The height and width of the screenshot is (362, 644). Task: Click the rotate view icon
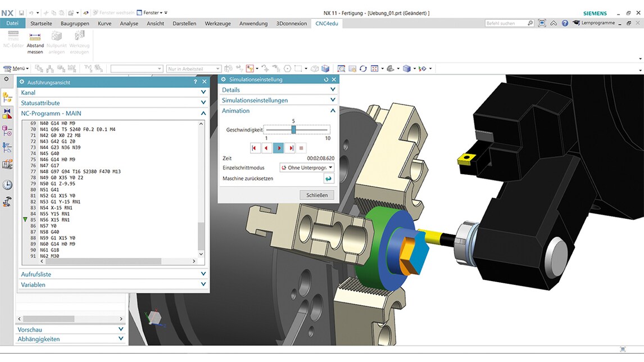click(x=363, y=69)
